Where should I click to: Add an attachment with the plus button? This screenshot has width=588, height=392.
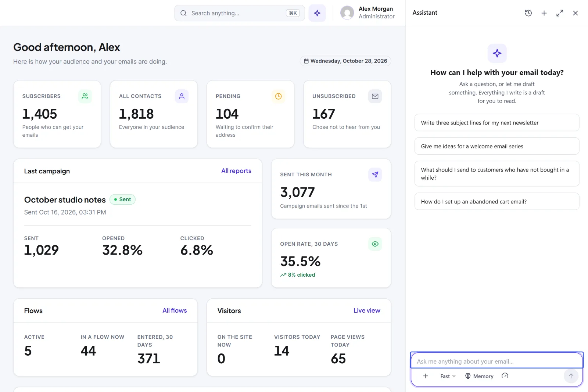[x=426, y=376]
